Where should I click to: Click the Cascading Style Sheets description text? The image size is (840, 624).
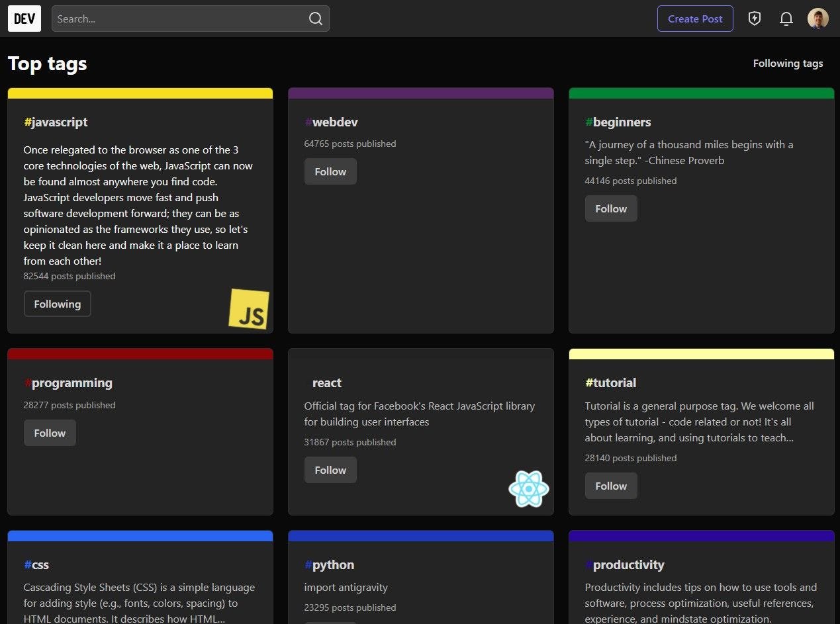(139, 603)
